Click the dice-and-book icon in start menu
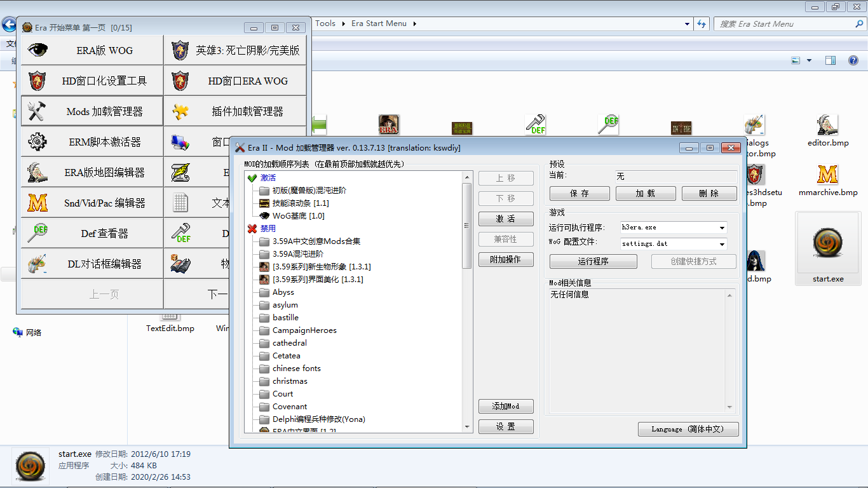Image resolution: width=868 pixels, height=488 pixels. point(180,264)
